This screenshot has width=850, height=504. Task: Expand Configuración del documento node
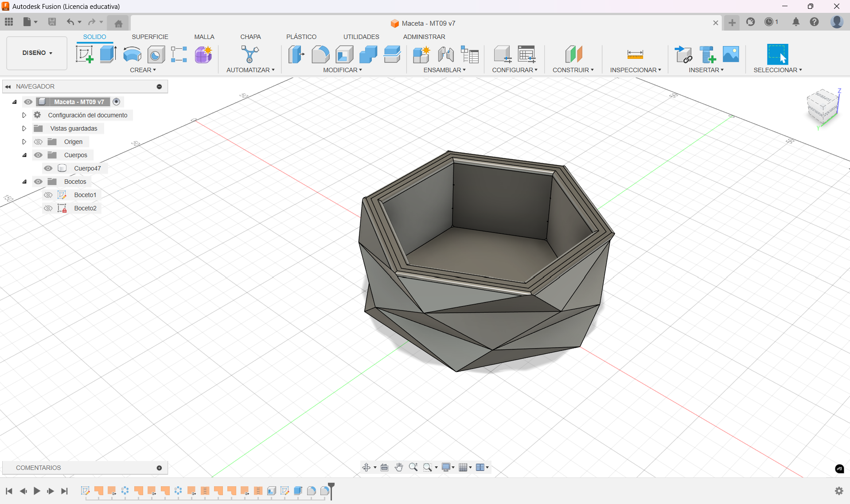point(24,115)
